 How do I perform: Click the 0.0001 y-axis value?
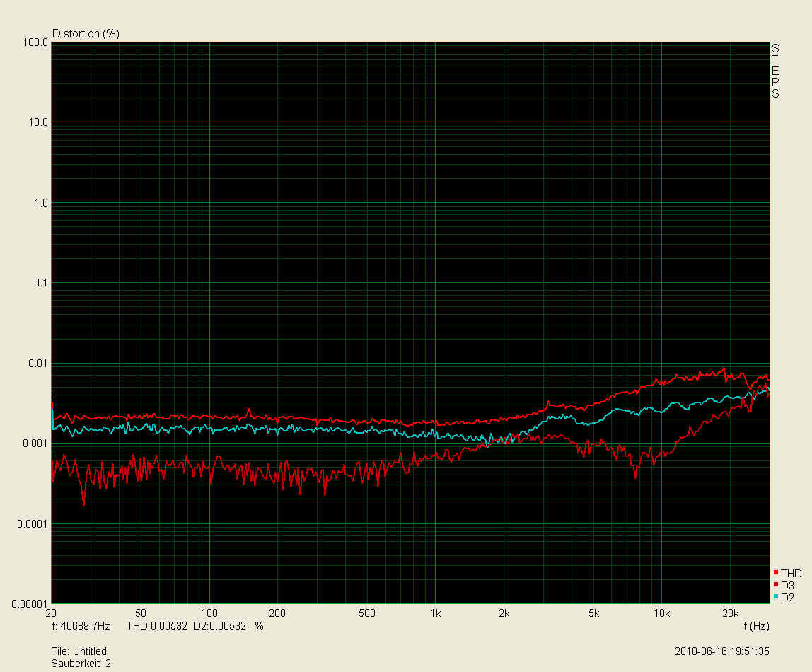click(x=33, y=524)
